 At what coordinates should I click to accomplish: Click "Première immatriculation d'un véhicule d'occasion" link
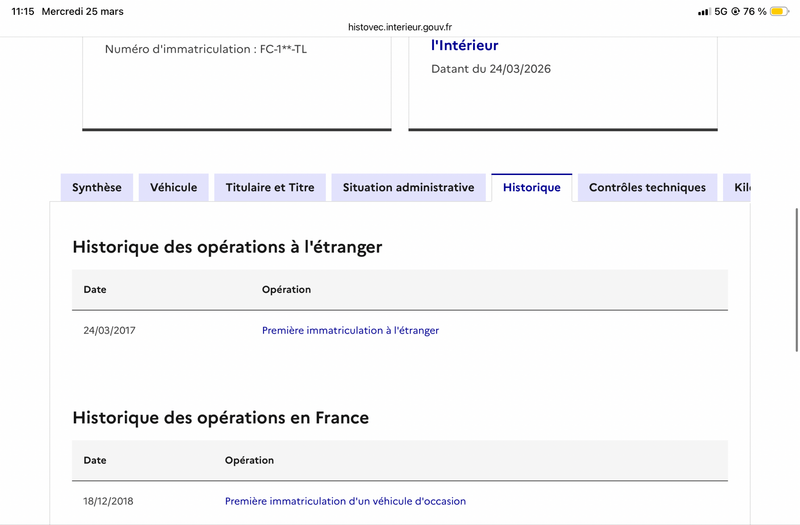[x=345, y=501]
